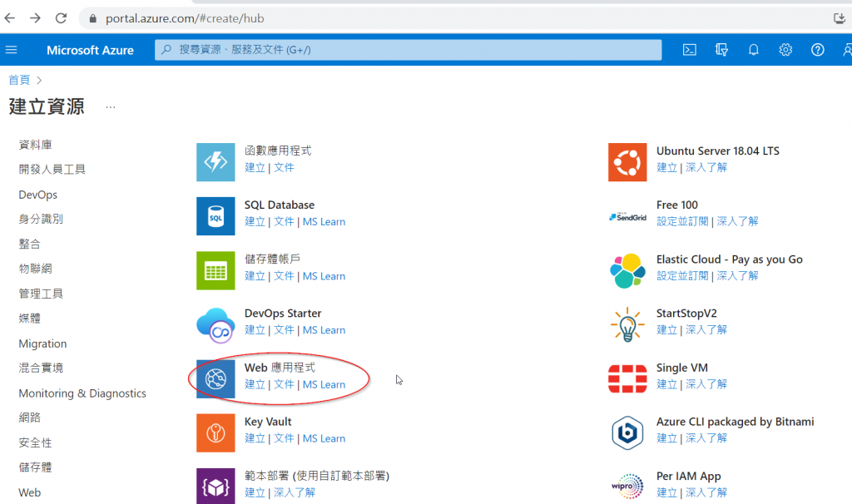
Task: Select the 網路 category
Action: 29,418
